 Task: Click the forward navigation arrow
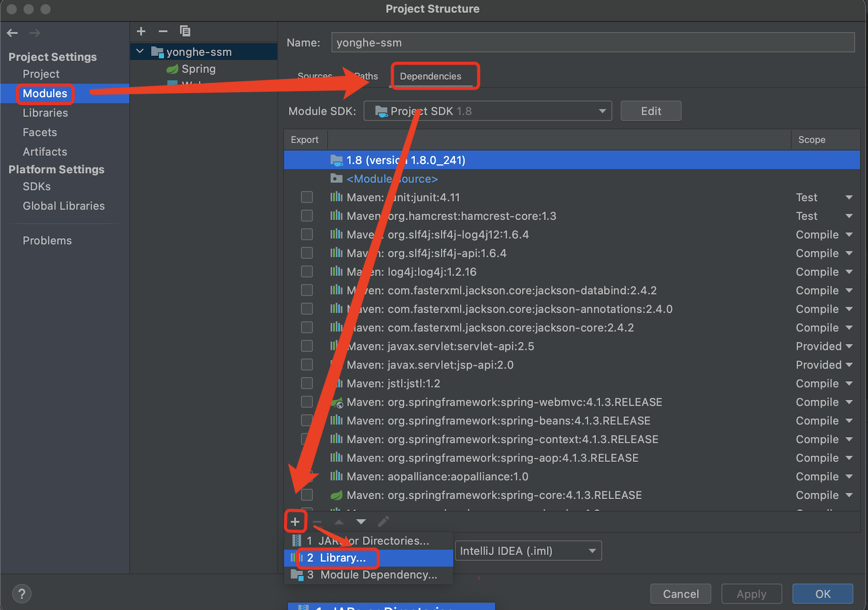pos(35,33)
